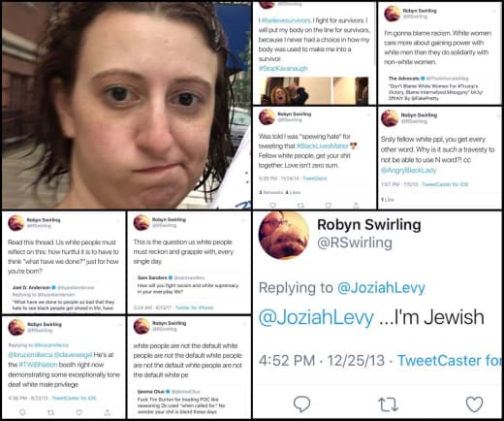Click the reply icon in the TWIBNation booth tweet

pyautogui.click(x=22, y=412)
